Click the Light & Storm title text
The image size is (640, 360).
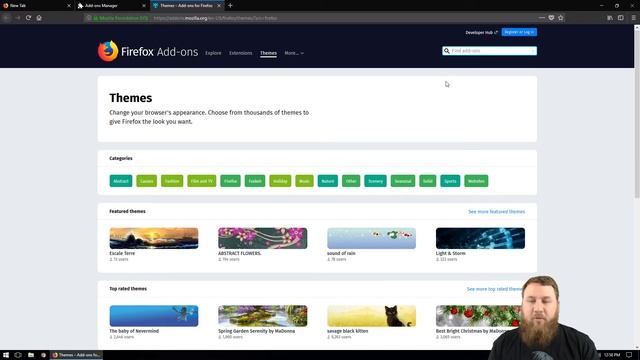[x=451, y=253]
